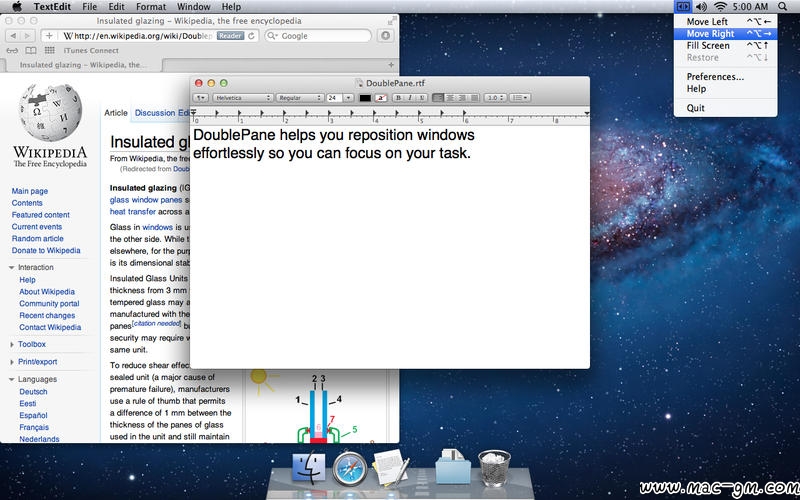Open the Main page link in Wikipedia sidebar
Screen dimensions: 800x500
[x=30, y=191]
